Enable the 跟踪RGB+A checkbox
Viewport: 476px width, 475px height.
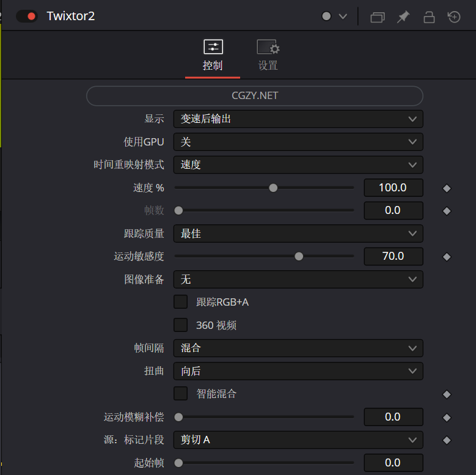tap(181, 302)
